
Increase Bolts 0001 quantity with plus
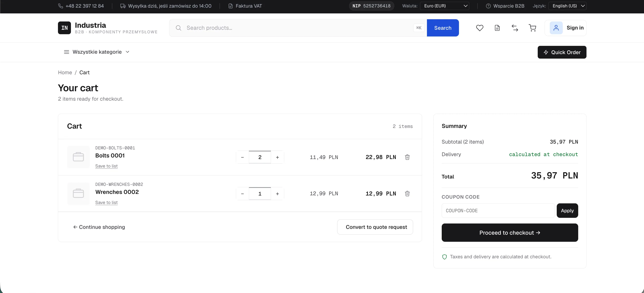277,157
